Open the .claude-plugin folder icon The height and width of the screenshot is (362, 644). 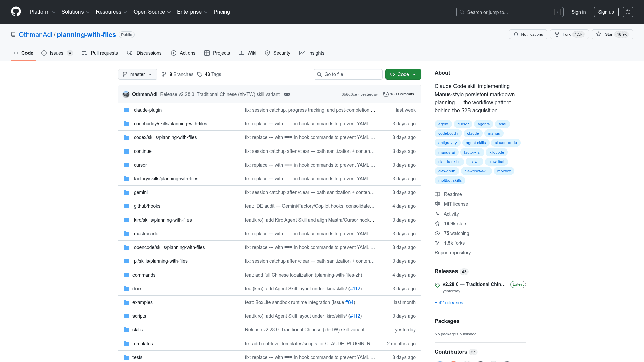[x=126, y=110]
